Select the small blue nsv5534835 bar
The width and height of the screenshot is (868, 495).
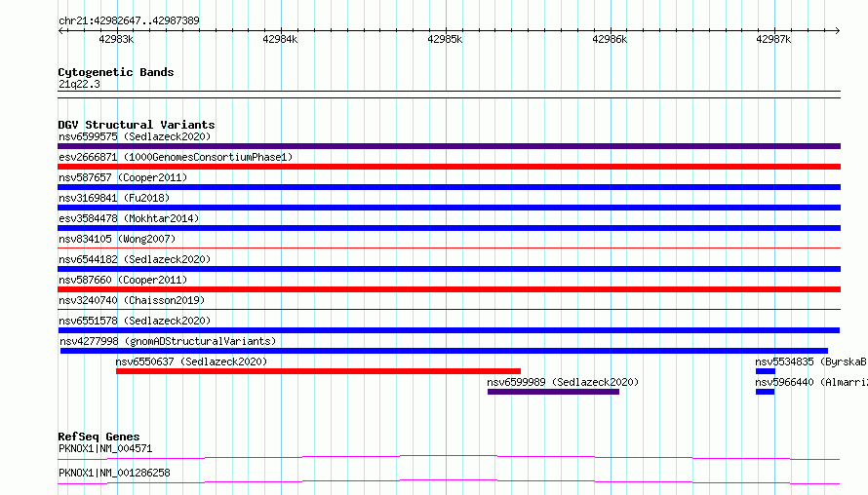[765, 371]
